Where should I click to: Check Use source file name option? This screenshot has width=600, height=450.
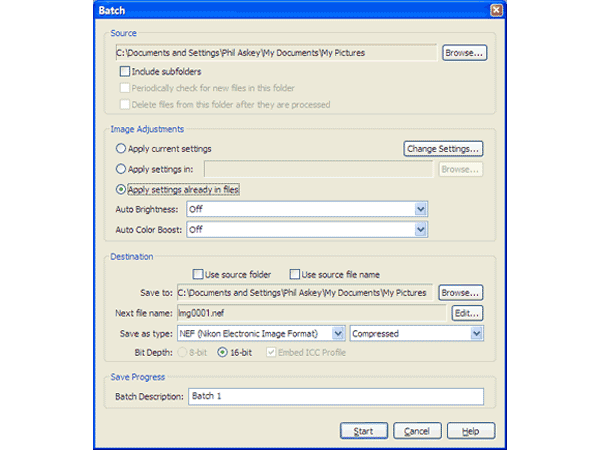pyautogui.click(x=295, y=274)
